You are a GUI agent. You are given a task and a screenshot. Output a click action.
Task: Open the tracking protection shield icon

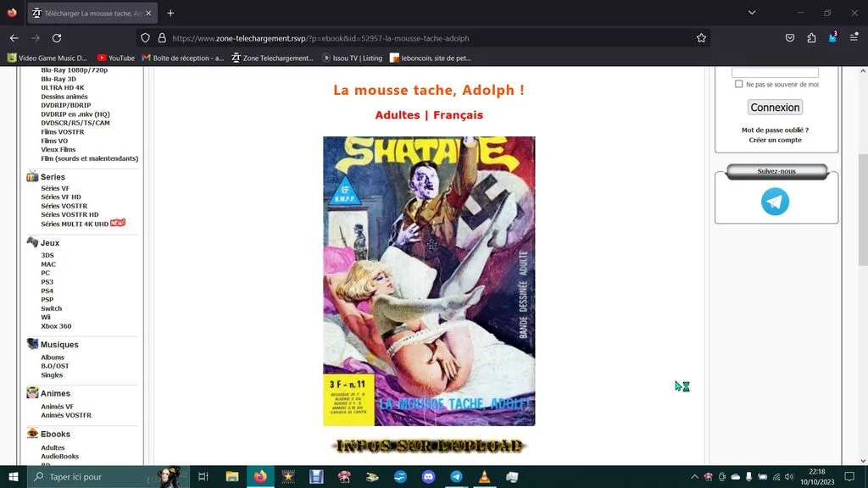coord(145,38)
